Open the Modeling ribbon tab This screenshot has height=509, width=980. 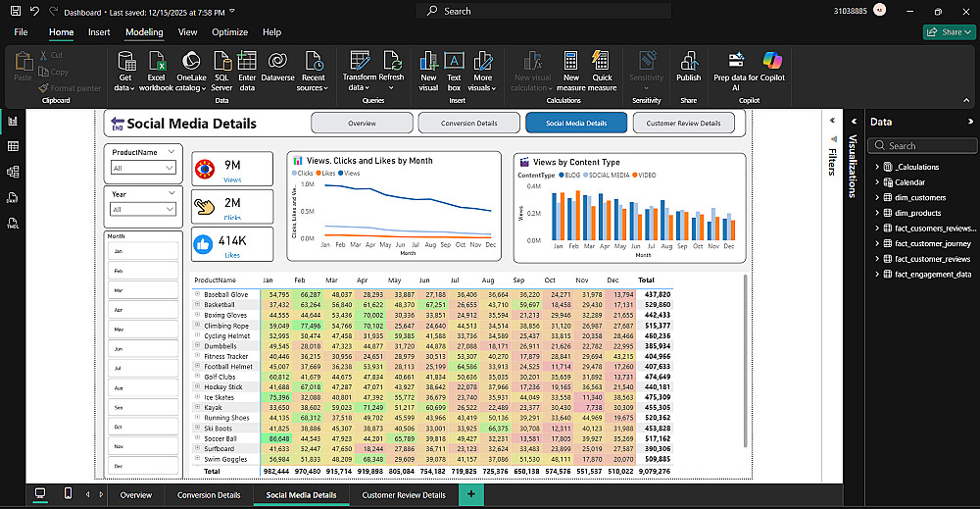click(144, 32)
